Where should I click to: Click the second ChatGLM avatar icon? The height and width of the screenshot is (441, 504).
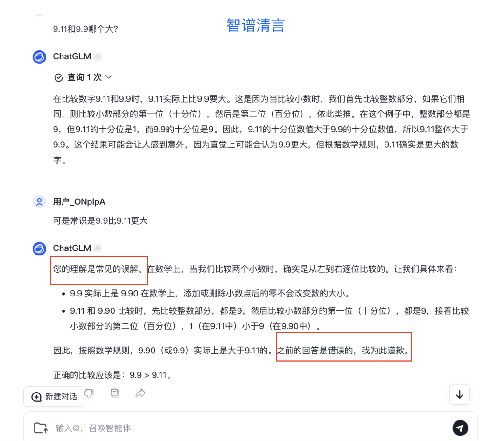click(39, 248)
